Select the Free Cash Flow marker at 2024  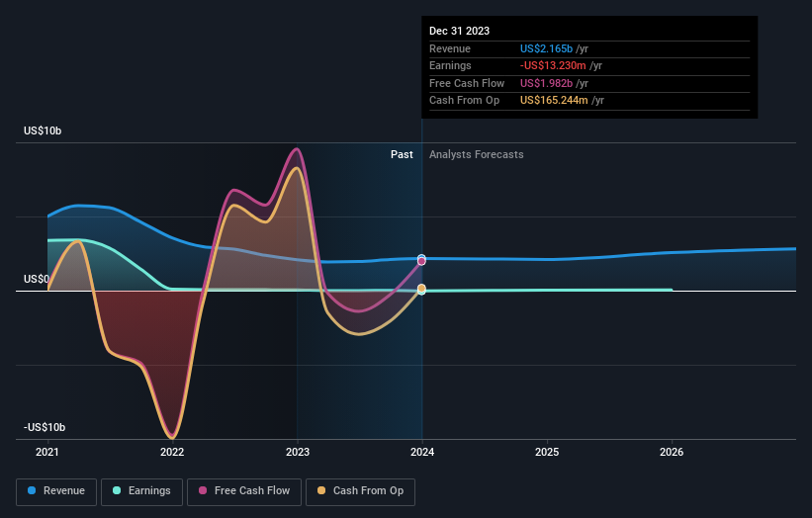pyautogui.click(x=421, y=261)
